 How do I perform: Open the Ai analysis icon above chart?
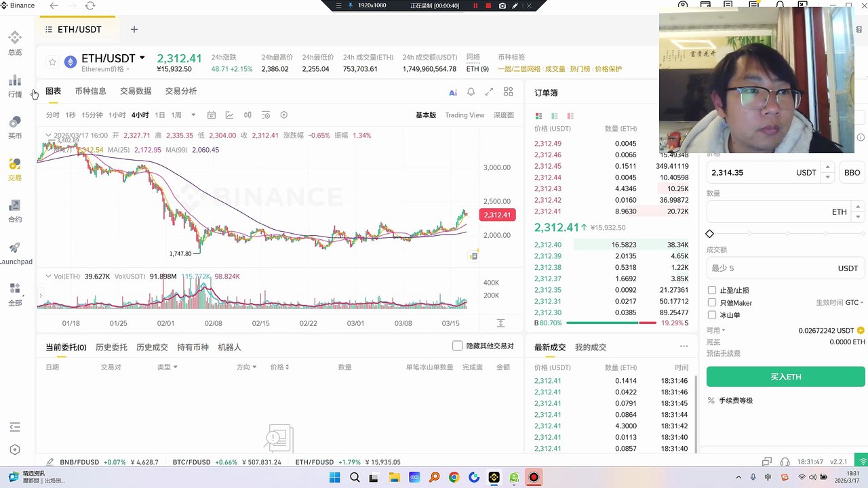coord(453,92)
